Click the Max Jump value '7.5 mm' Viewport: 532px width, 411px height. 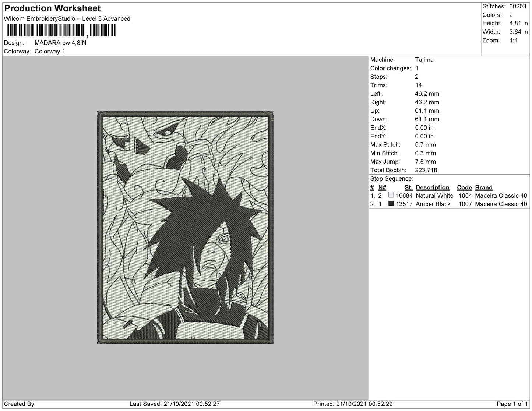click(x=425, y=162)
